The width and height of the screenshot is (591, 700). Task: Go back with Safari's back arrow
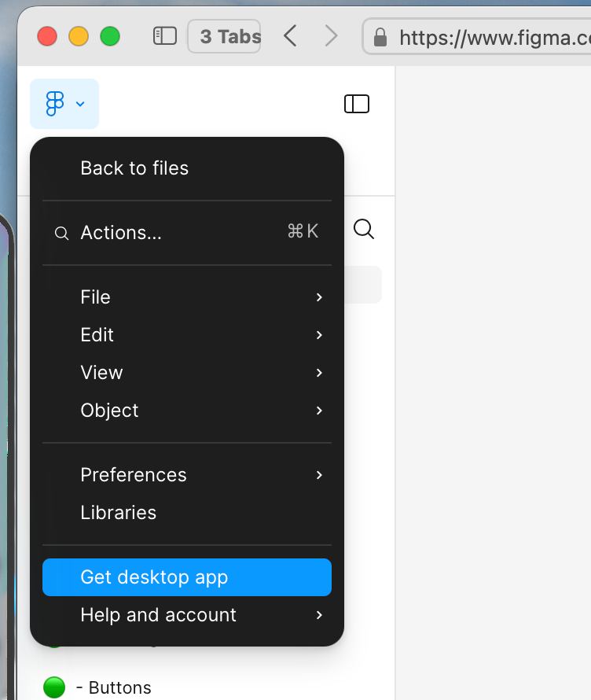tap(290, 36)
